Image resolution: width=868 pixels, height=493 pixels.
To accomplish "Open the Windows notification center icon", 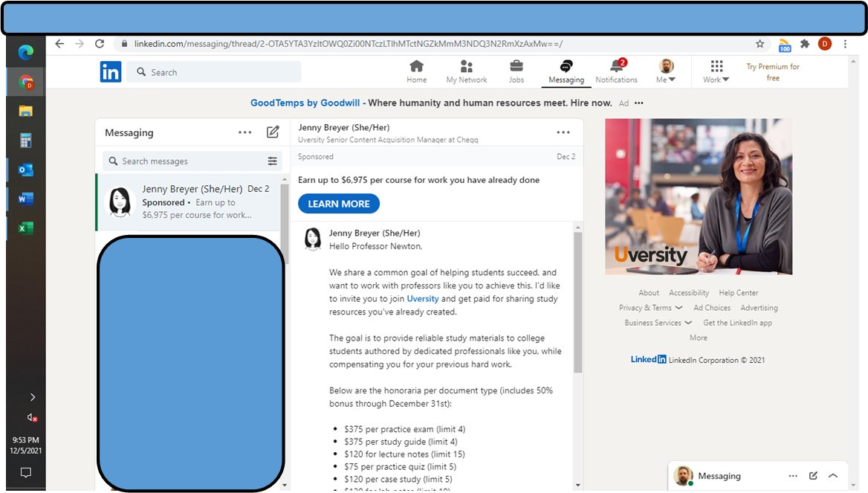I will coord(25,472).
